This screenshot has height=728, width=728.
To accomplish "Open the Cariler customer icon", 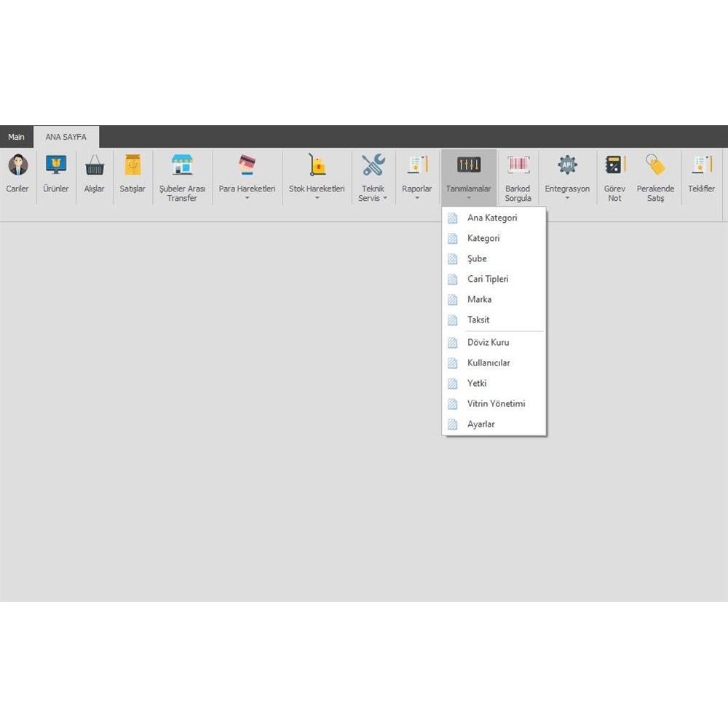I will click(17, 166).
